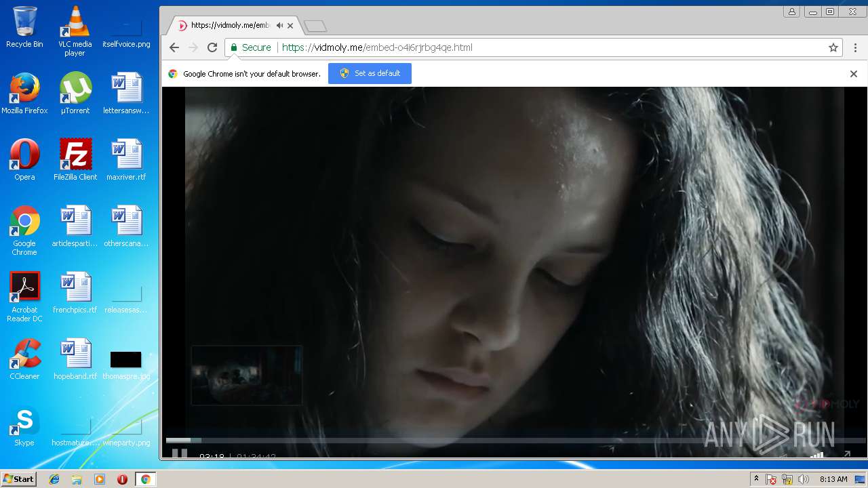Open the Chrome user profile button
Image resolution: width=868 pixels, height=488 pixels.
[x=791, y=12]
